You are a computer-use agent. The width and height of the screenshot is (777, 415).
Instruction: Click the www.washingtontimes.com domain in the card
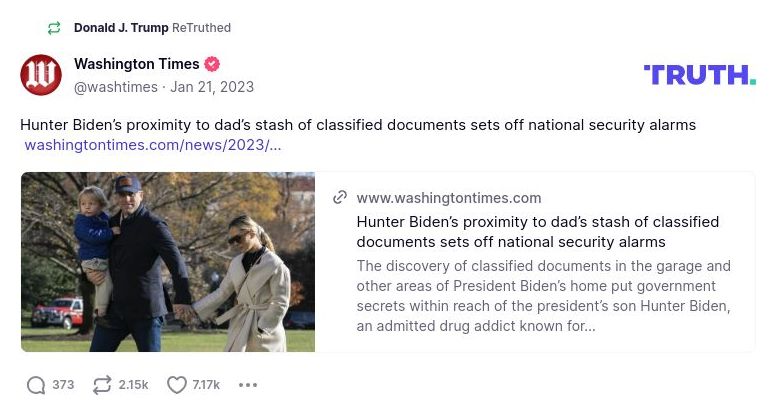[x=448, y=198]
